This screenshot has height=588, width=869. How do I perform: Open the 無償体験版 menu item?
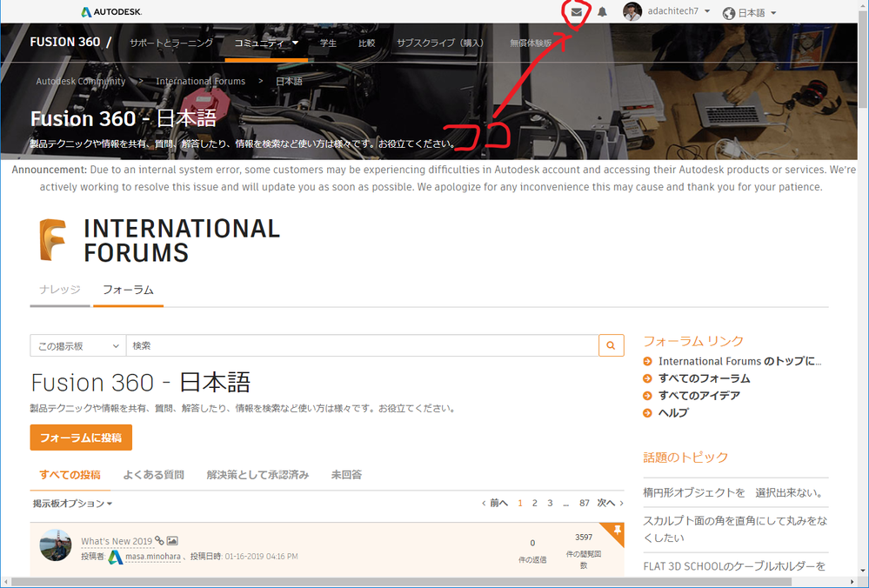[531, 43]
